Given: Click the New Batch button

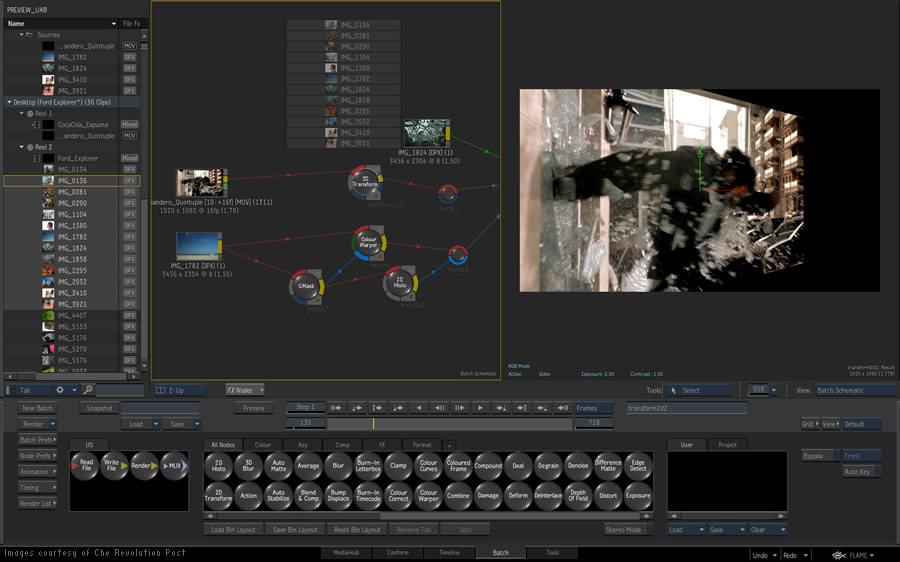Looking at the screenshot, I should coord(38,408).
